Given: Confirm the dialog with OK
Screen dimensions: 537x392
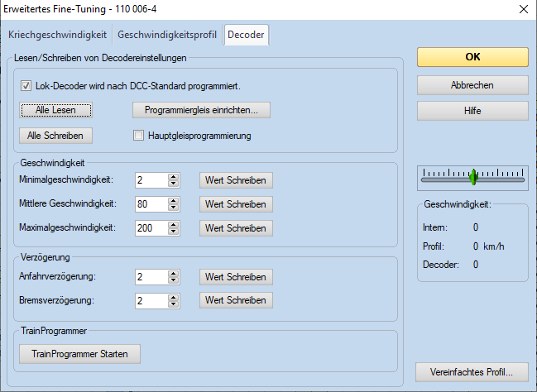Looking at the screenshot, I should coord(472,57).
